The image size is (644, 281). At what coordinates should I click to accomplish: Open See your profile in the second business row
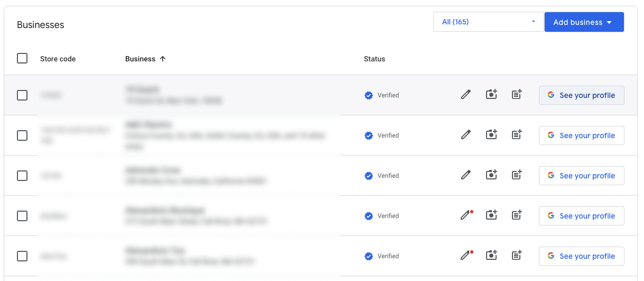click(581, 135)
